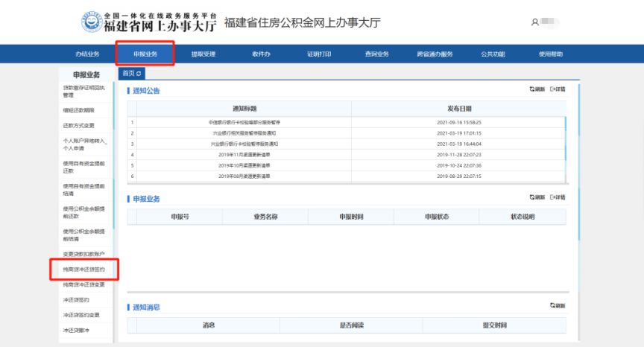Click the sidebar menu vertical scrollbar

[114, 155]
